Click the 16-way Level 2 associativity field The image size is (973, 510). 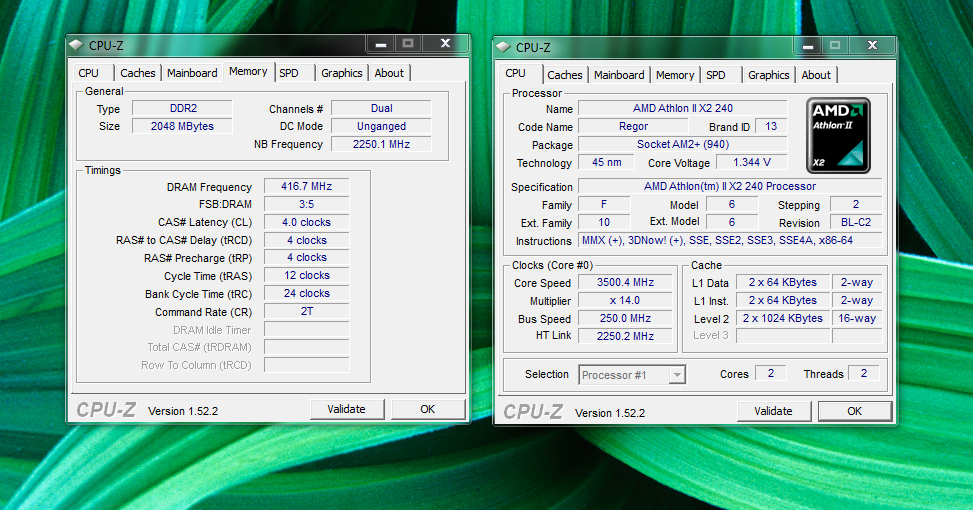point(857,318)
